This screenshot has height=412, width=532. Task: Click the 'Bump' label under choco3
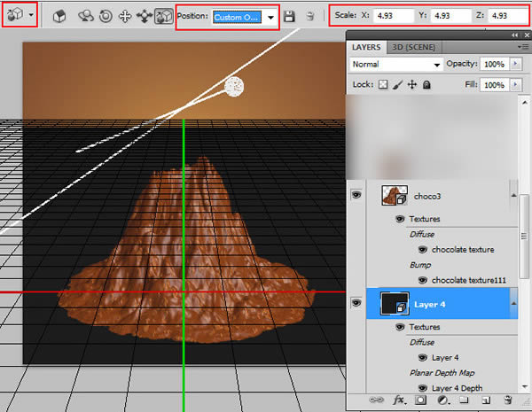click(420, 265)
